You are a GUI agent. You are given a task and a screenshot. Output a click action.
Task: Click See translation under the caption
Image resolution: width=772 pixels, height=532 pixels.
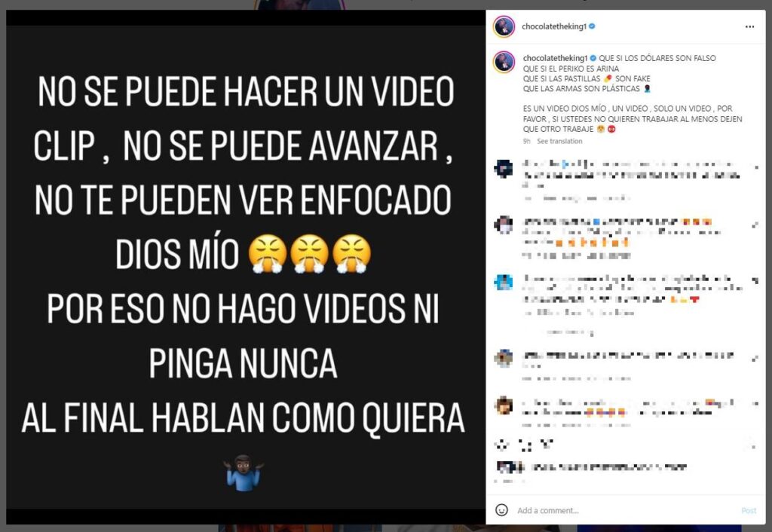pos(559,141)
